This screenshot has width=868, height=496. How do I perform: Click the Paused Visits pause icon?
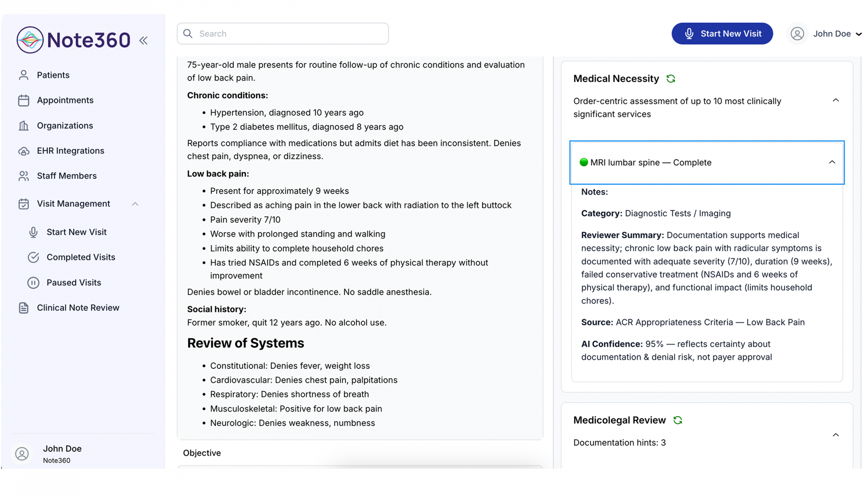pos(34,283)
